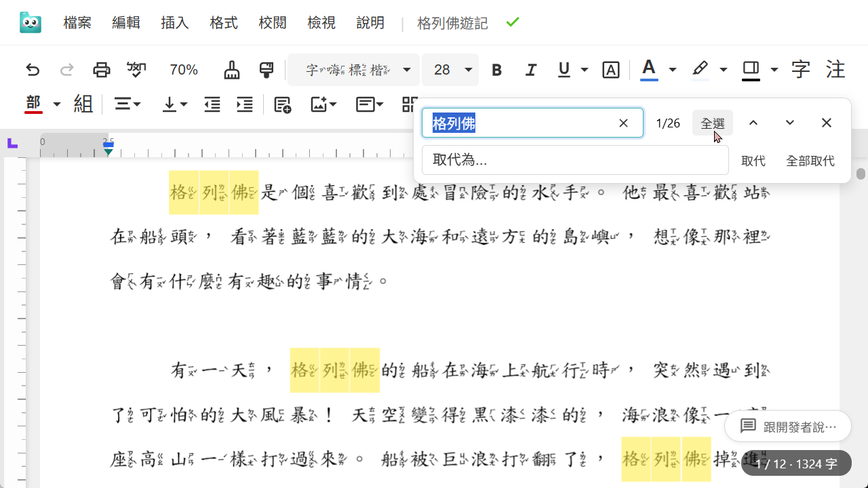Click the green saved checkmark icon

pos(513,22)
